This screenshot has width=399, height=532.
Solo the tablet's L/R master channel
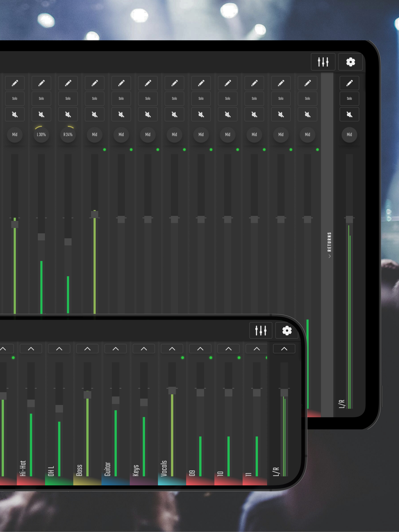pos(350,99)
